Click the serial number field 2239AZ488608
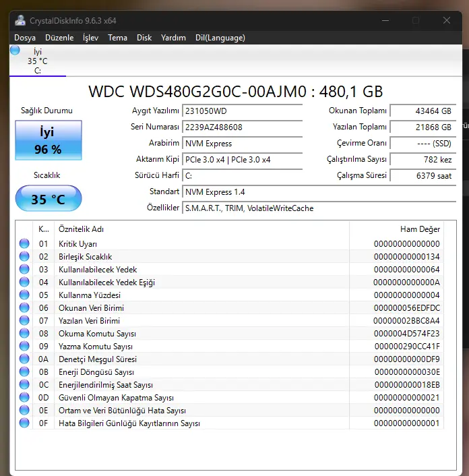The height and width of the screenshot is (476, 469). [x=243, y=127]
